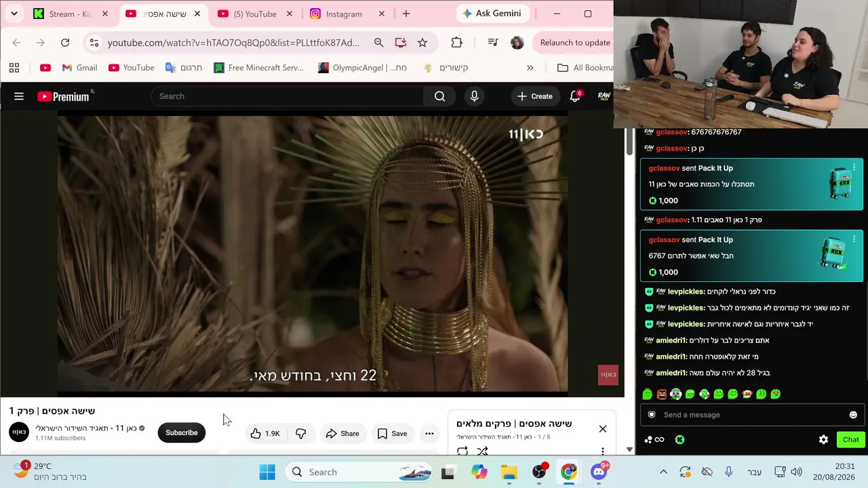Reload the page in Chrome
This screenshot has width=868, height=488.
coord(65,43)
